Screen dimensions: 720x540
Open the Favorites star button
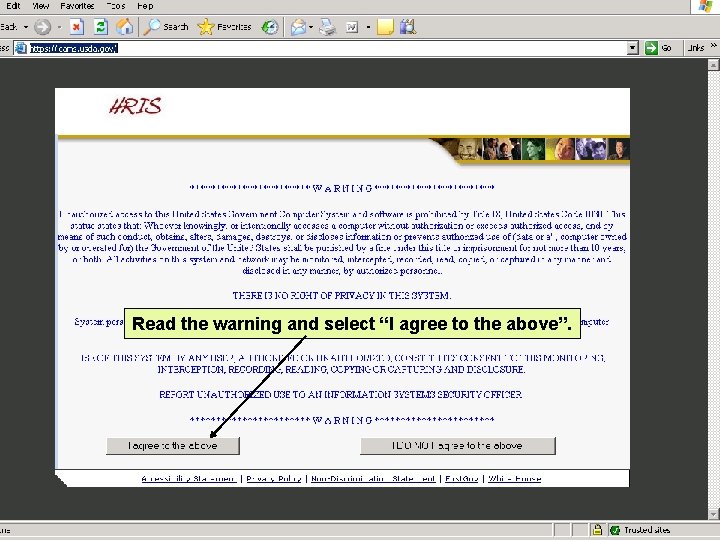pos(224,27)
